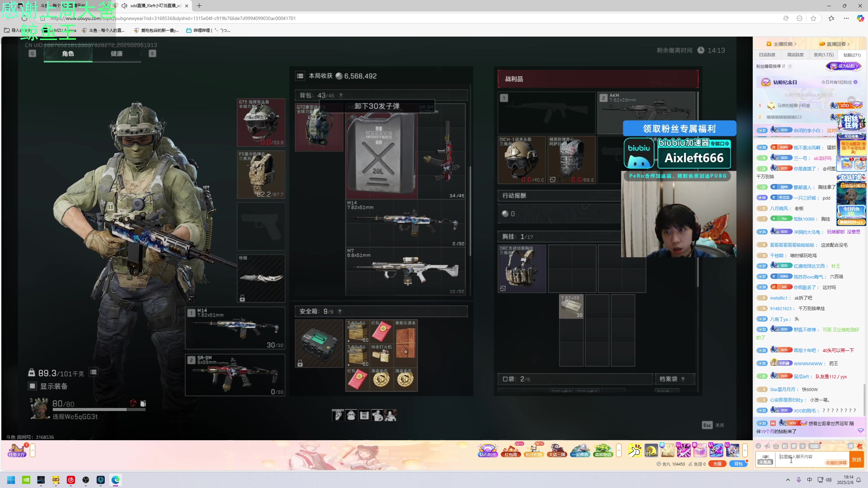
Task: Click the help icon beside 背包 43/45
Action: (x=341, y=96)
